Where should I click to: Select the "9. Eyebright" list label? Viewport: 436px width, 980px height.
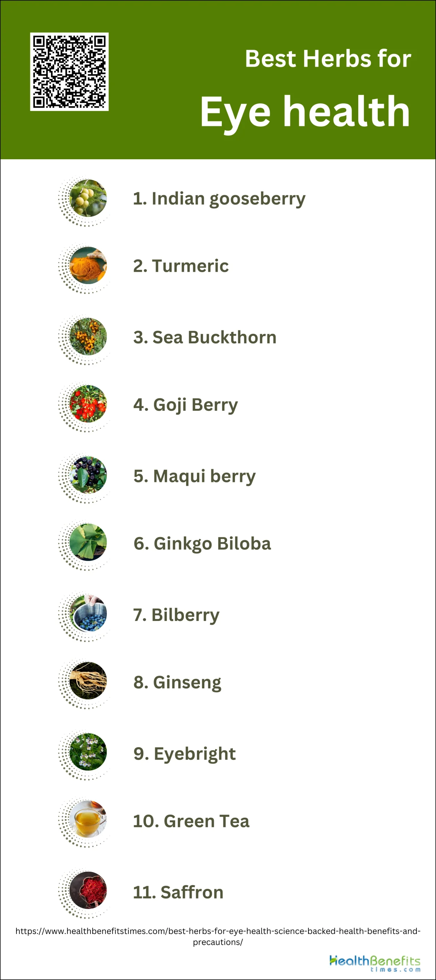point(185,754)
